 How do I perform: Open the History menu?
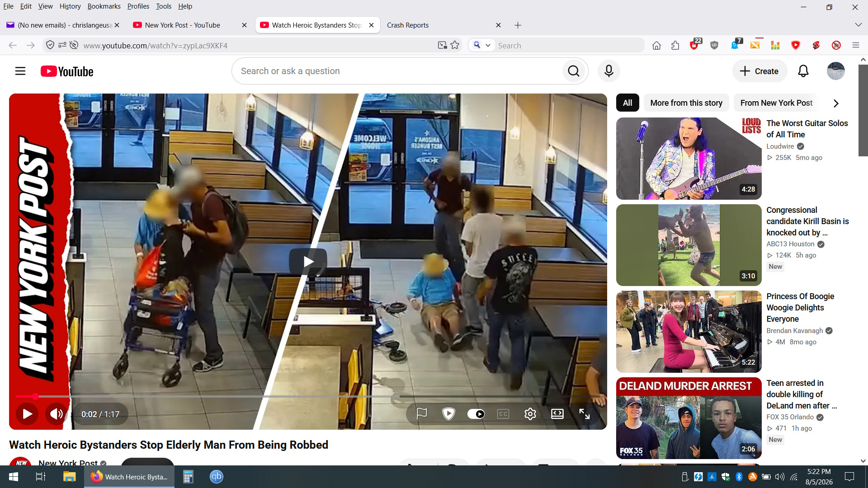pos(70,6)
